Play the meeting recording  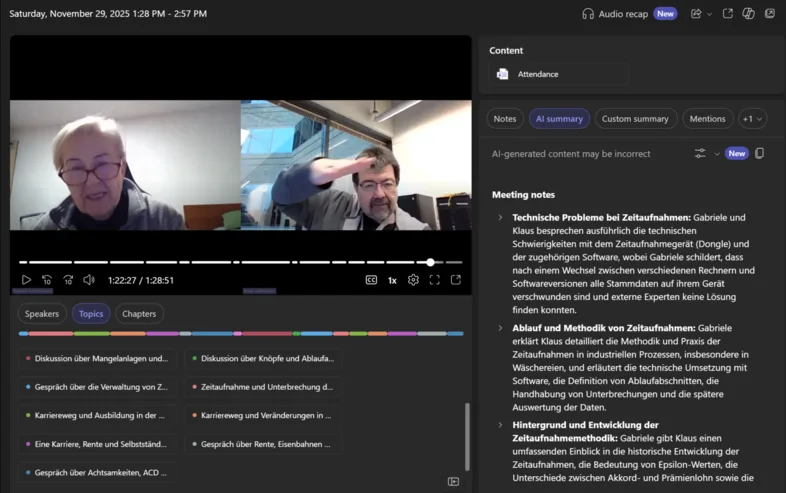coord(26,280)
